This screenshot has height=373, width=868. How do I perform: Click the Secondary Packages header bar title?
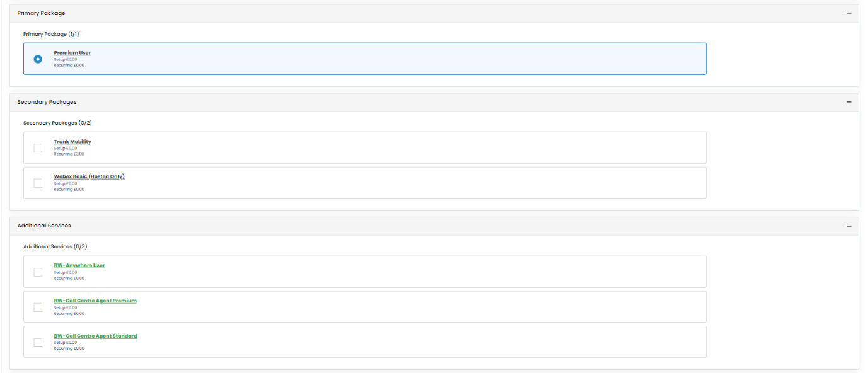pos(47,102)
